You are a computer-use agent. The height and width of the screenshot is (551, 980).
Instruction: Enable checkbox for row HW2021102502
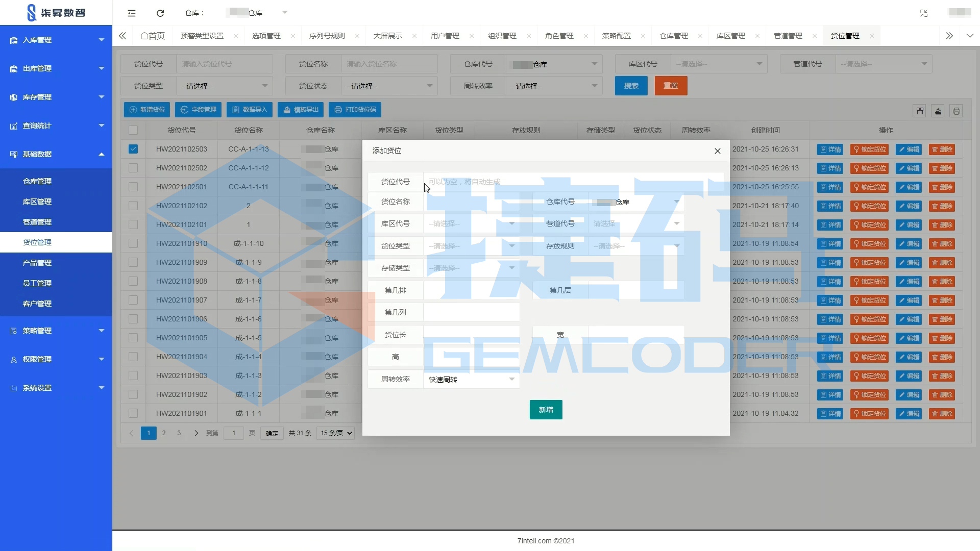coord(133,168)
